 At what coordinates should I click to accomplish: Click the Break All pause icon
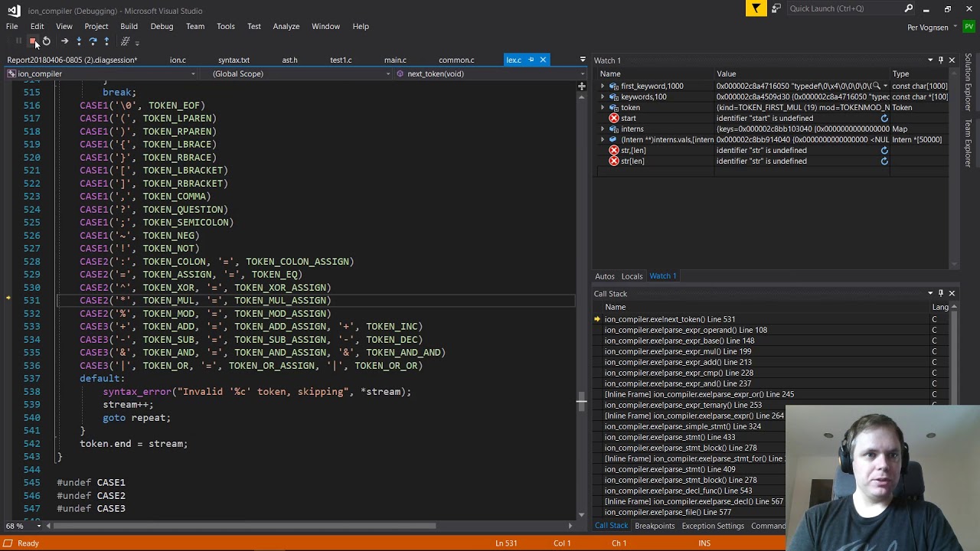tap(18, 41)
